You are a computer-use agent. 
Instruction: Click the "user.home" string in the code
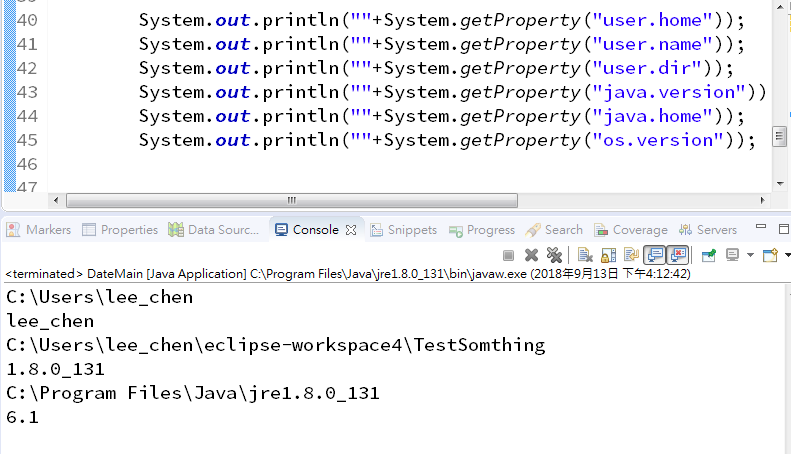pyautogui.click(x=652, y=20)
